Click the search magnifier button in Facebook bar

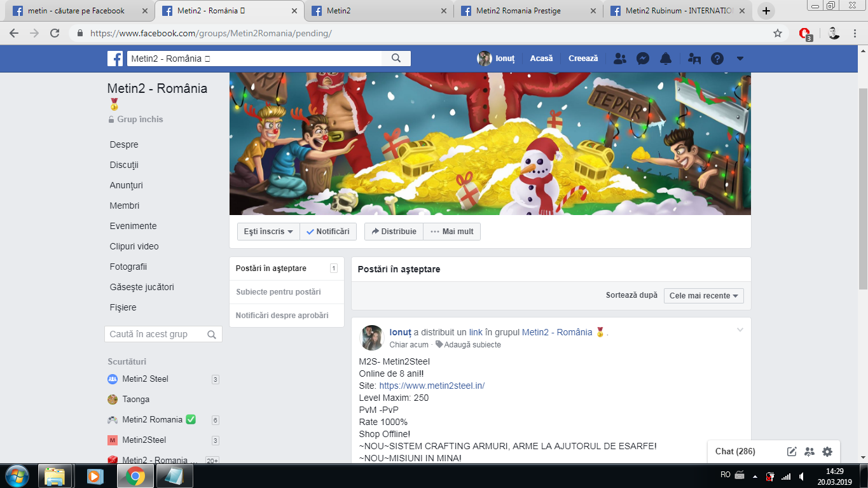(396, 59)
